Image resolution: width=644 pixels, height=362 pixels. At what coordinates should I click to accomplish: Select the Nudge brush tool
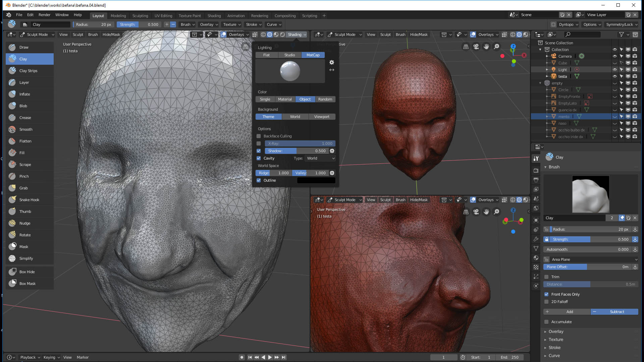30,223
